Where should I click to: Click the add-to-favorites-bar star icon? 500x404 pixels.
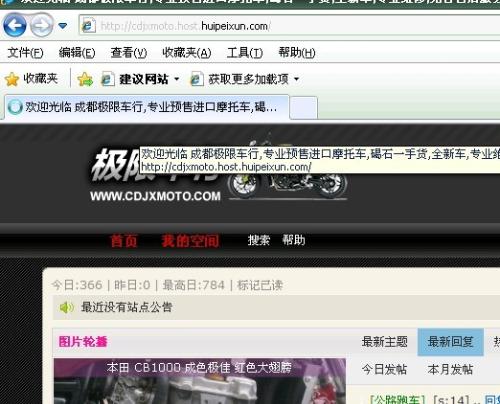pos(85,79)
